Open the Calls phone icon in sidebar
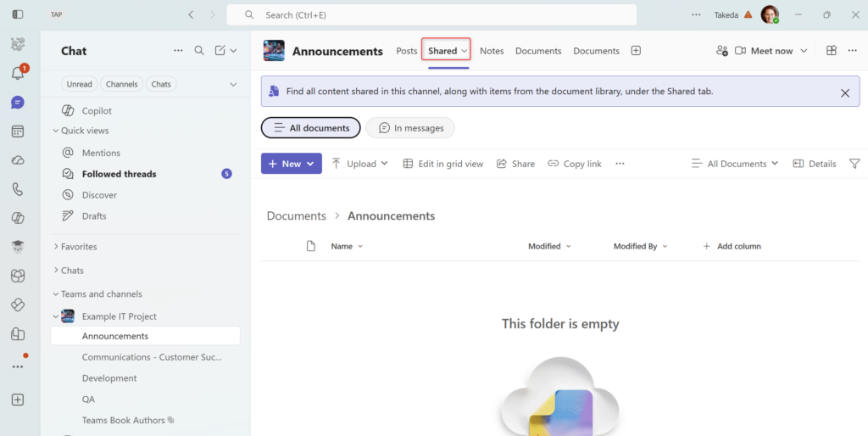 [18, 189]
